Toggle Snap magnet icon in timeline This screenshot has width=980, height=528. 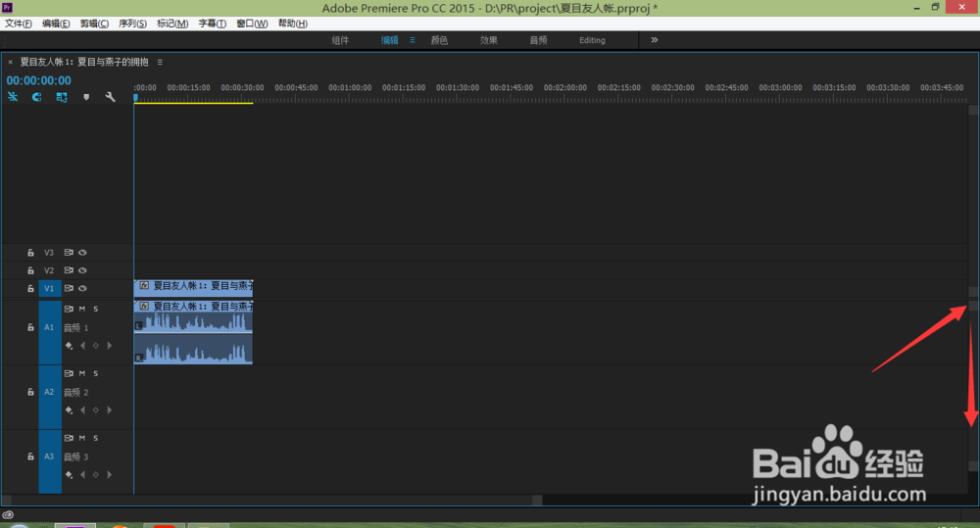[x=37, y=97]
